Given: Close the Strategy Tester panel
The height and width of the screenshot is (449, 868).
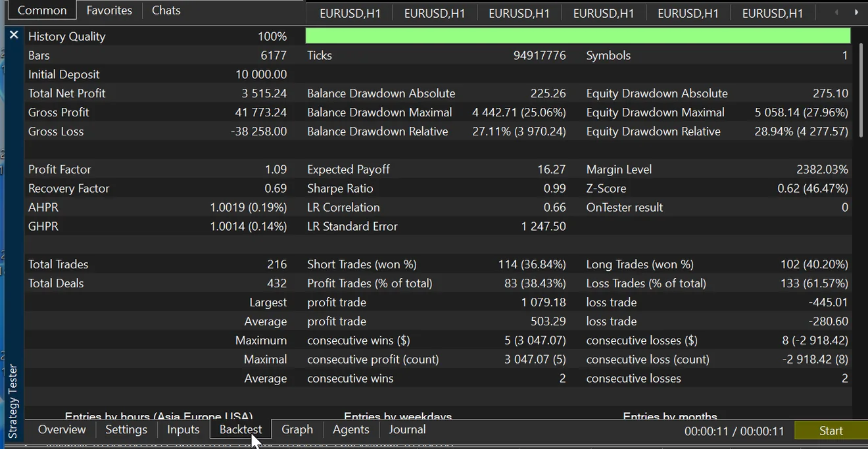Looking at the screenshot, I should pos(14,35).
